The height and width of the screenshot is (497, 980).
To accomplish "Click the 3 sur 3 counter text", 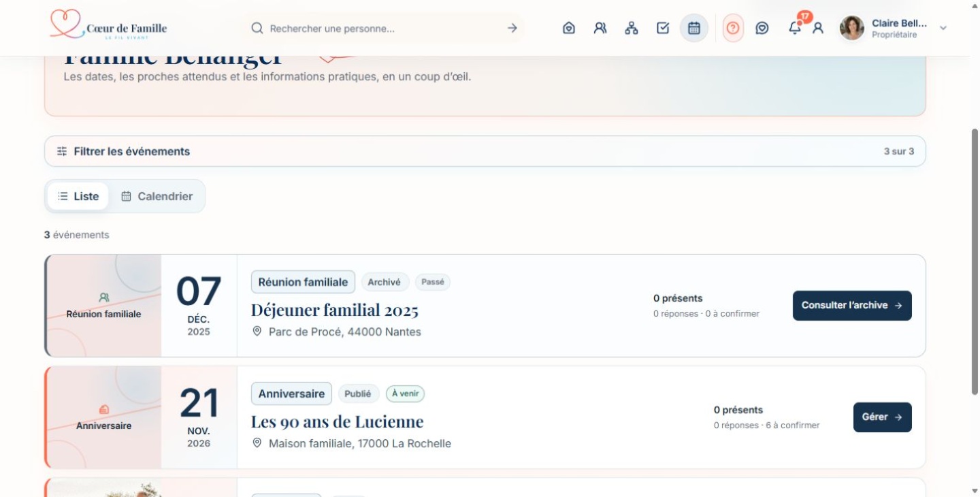I will pos(899,151).
